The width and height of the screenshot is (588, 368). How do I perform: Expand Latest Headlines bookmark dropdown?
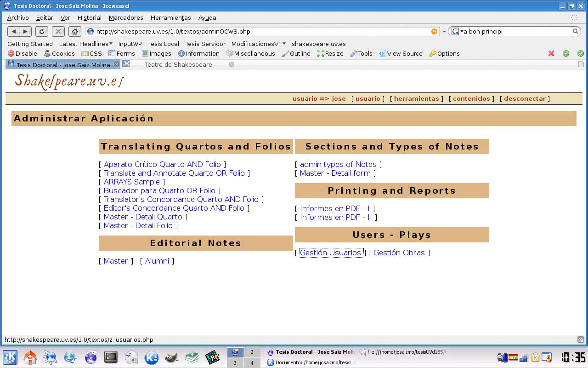pos(86,44)
